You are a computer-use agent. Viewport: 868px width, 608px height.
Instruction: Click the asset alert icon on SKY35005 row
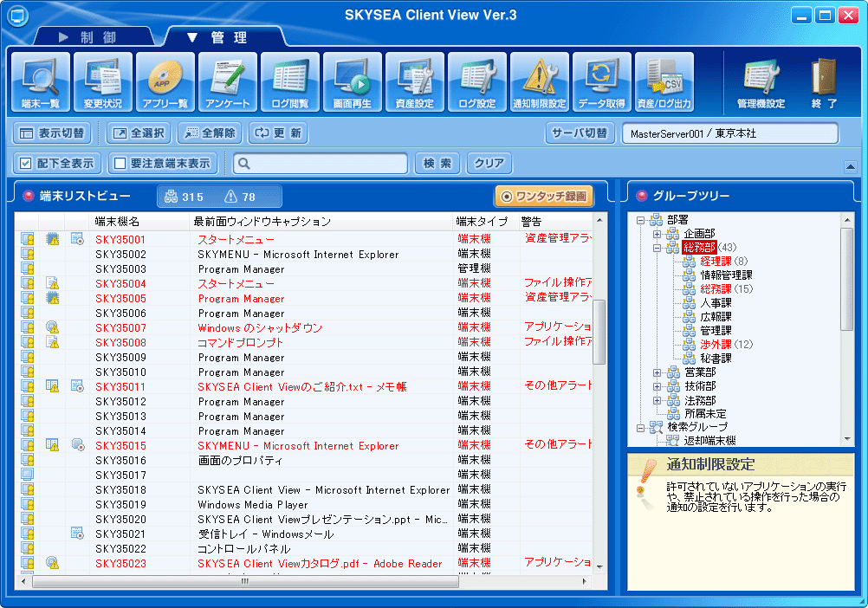click(x=53, y=298)
